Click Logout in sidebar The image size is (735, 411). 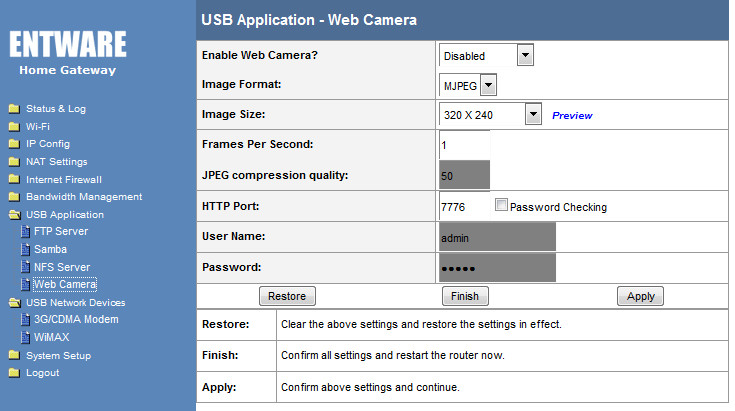pyautogui.click(x=43, y=373)
